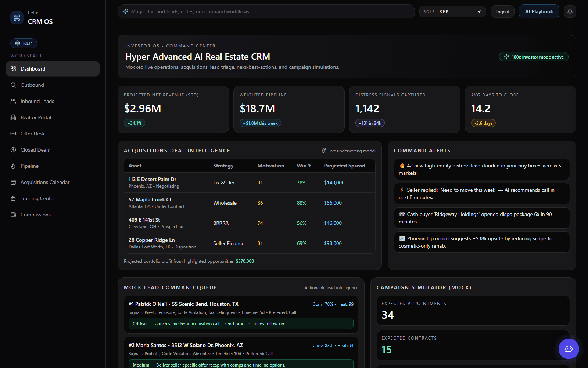
Task: Click the Motivation column header
Action: point(270,166)
